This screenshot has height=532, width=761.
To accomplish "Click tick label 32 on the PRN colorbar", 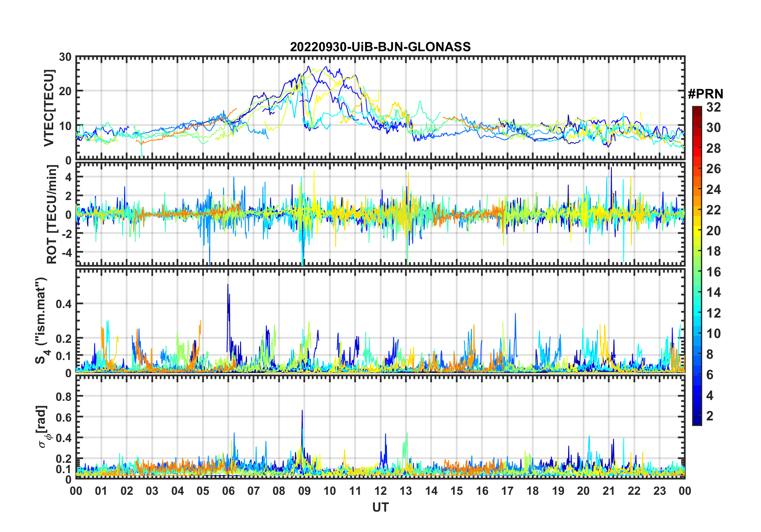I will point(713,107).
